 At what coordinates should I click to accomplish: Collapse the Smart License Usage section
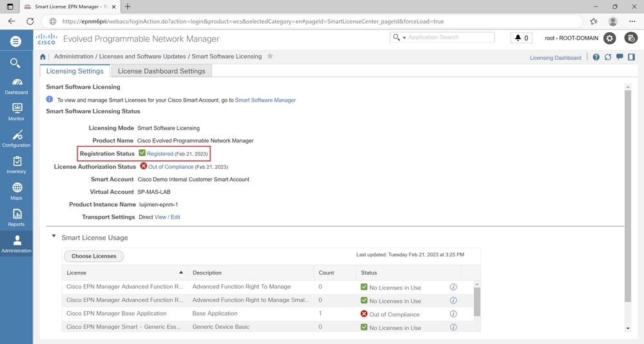54,236
